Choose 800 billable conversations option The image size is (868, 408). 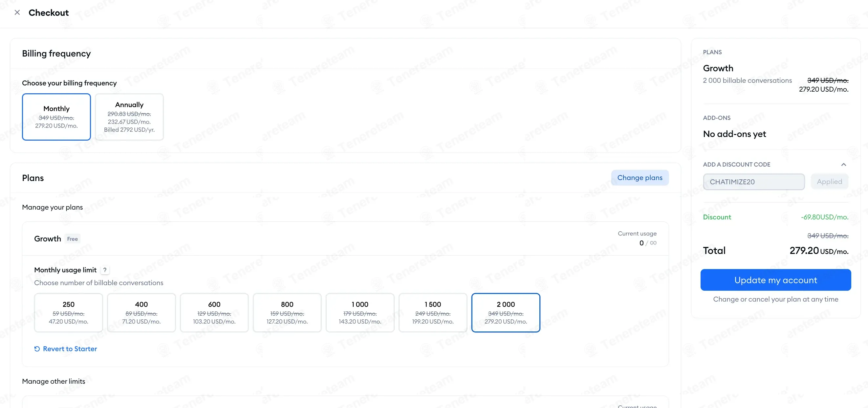tap(287, 313)
